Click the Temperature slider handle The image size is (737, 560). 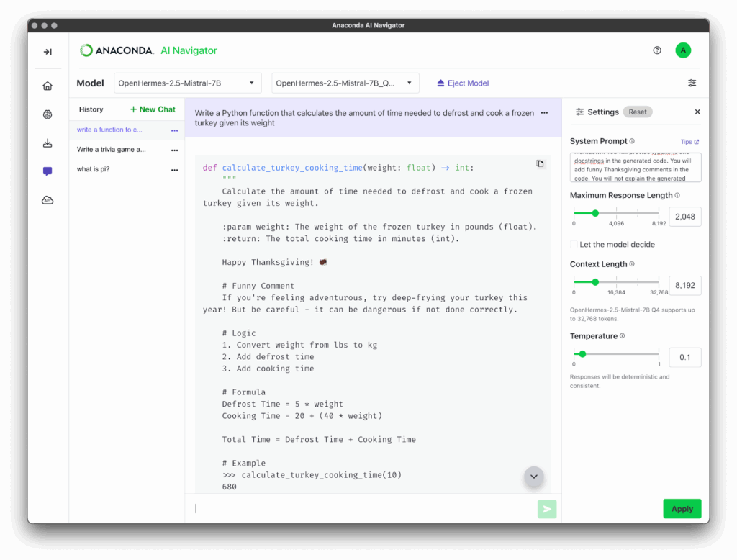point(582,354)
